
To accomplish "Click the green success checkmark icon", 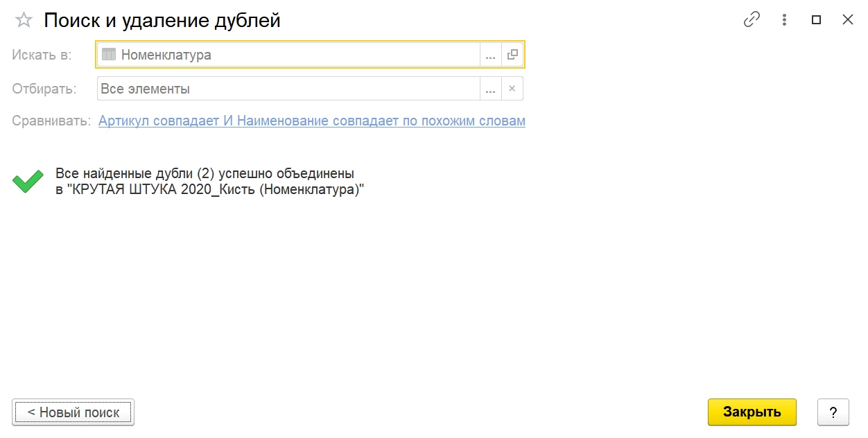I will [28, 182].
